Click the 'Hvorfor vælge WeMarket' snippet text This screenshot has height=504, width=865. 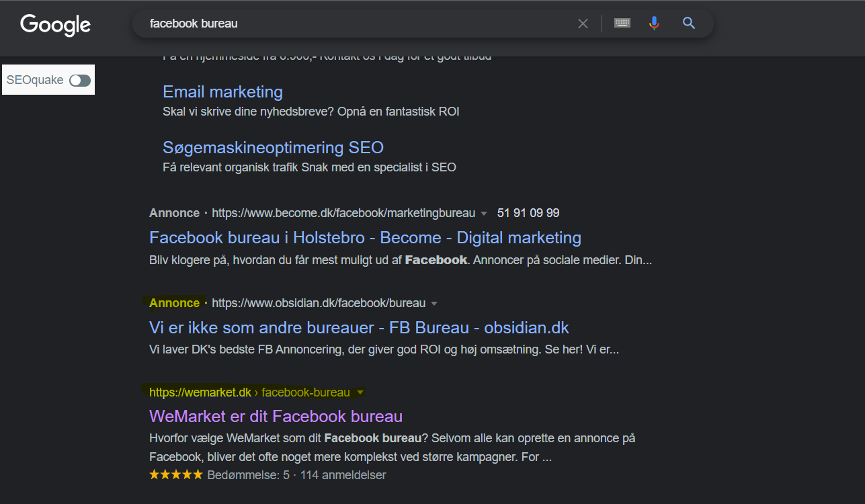coord(393,448)
